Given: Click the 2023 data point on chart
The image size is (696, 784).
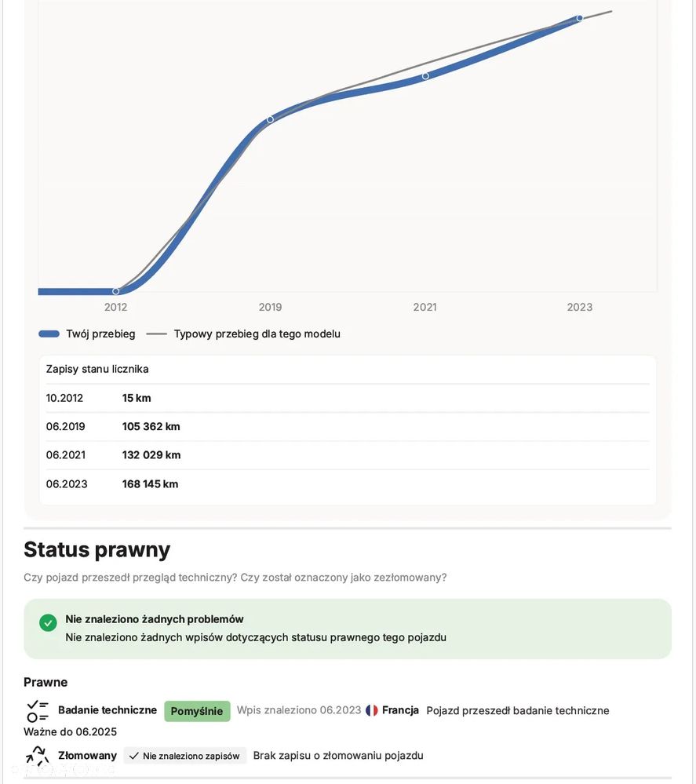Looking at the screenshot, I should [580, 18].
